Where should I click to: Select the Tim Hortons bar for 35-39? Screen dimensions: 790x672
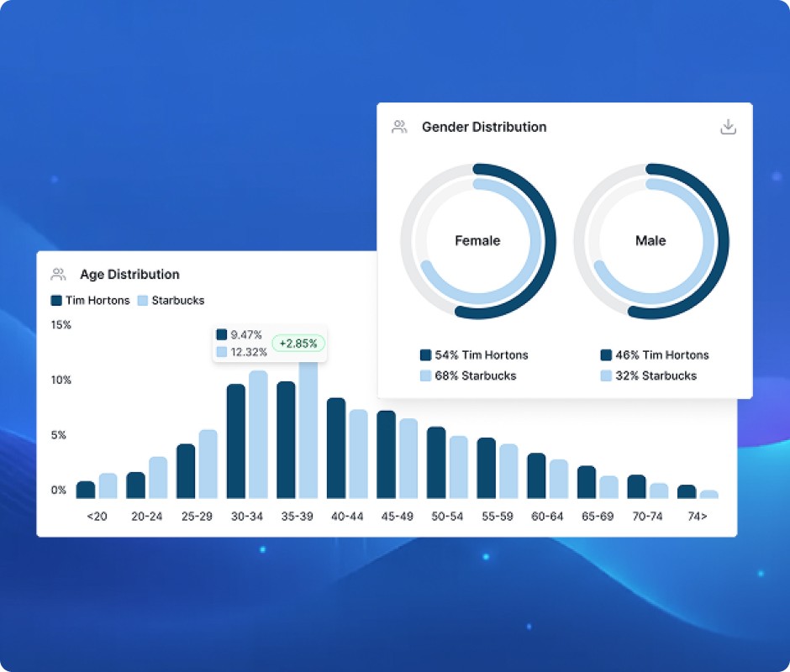click(287, 440)
